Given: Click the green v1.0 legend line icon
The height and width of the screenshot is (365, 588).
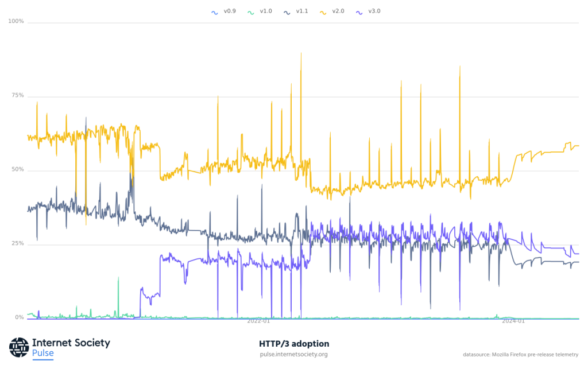Looking at the screenshot, I should coord(251,11).
